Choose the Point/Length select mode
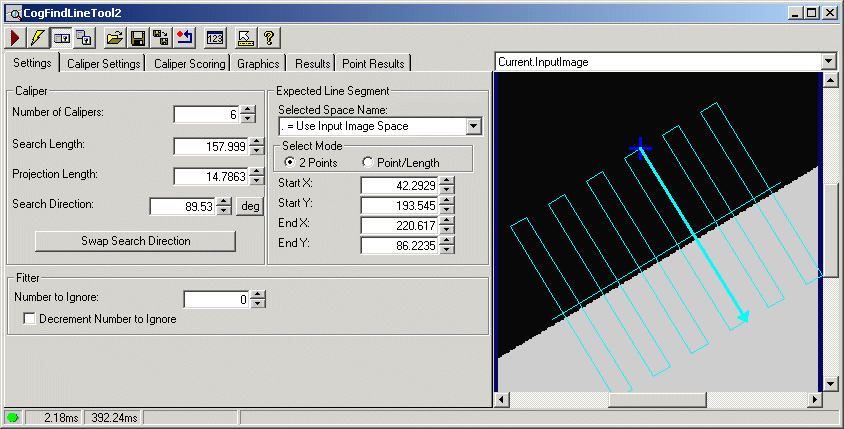Image resolution: width=844 pixels, height=429 pixels. (x=367, y=162)
